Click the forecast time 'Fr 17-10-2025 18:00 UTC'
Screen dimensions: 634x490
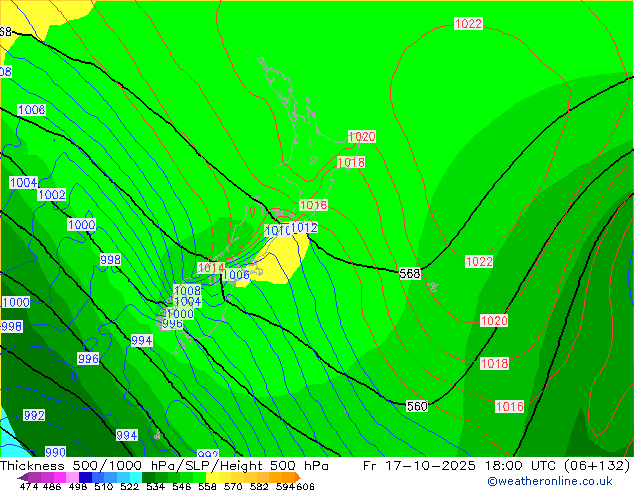(x=459, y=465)
